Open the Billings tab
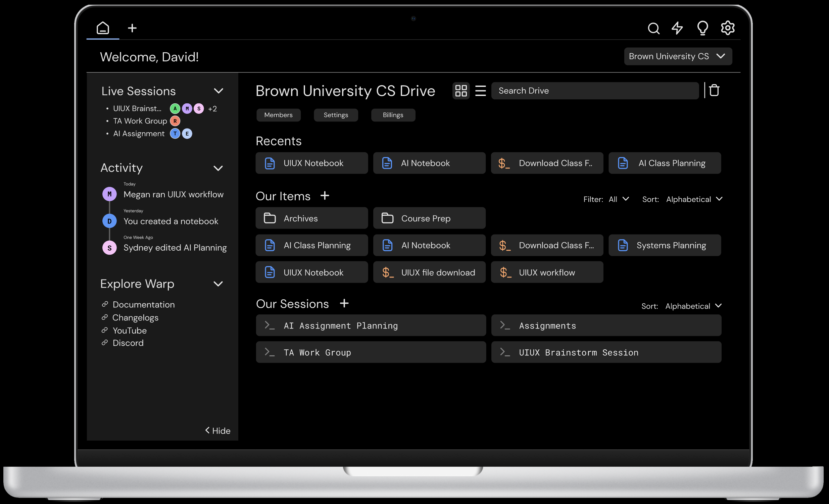829x504 pixels. pyautogui.click(x=393, y=115)
